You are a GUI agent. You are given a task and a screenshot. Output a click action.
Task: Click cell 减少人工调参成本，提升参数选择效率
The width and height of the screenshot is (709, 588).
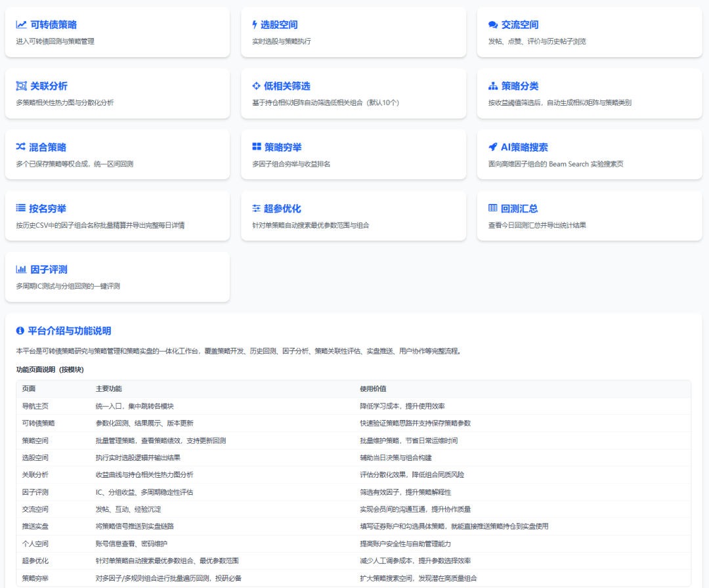pyautogui.click(x=415, y=560)
